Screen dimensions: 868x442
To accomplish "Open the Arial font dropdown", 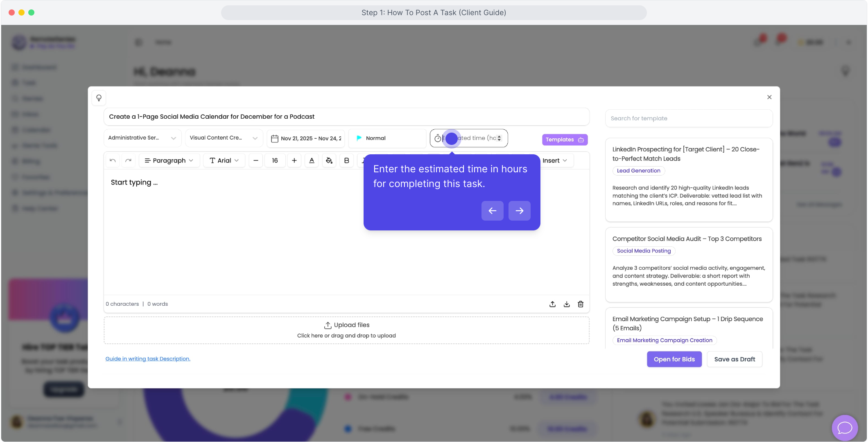I will coord(224,160).
